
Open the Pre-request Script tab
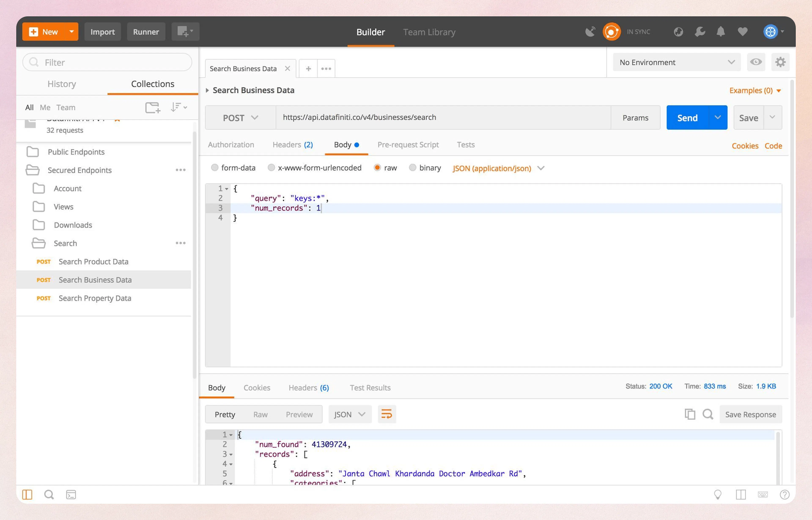coord(408,144)
